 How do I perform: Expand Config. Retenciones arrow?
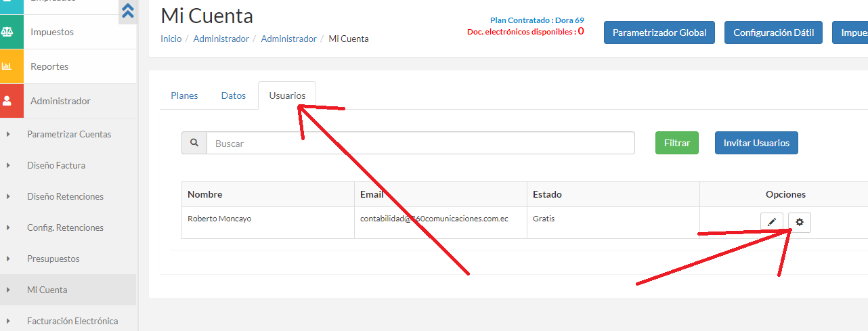coord(8,227)
